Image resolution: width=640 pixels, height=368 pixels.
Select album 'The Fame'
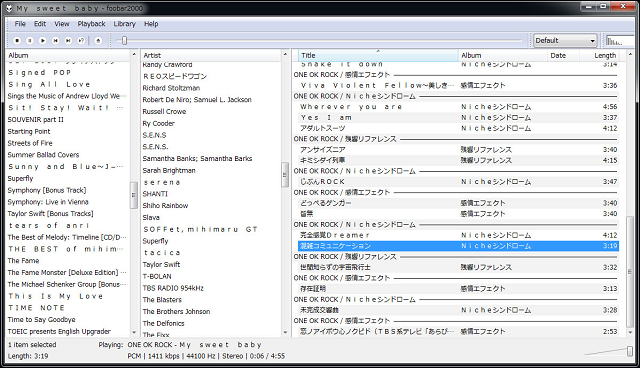click(x=23, y=261)
